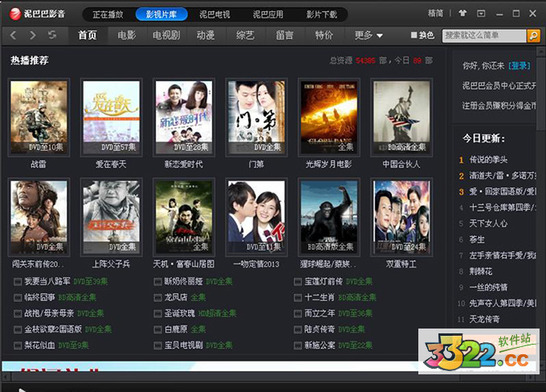Open the 猩球崛起 poster thumbnail

pos(329,217)
